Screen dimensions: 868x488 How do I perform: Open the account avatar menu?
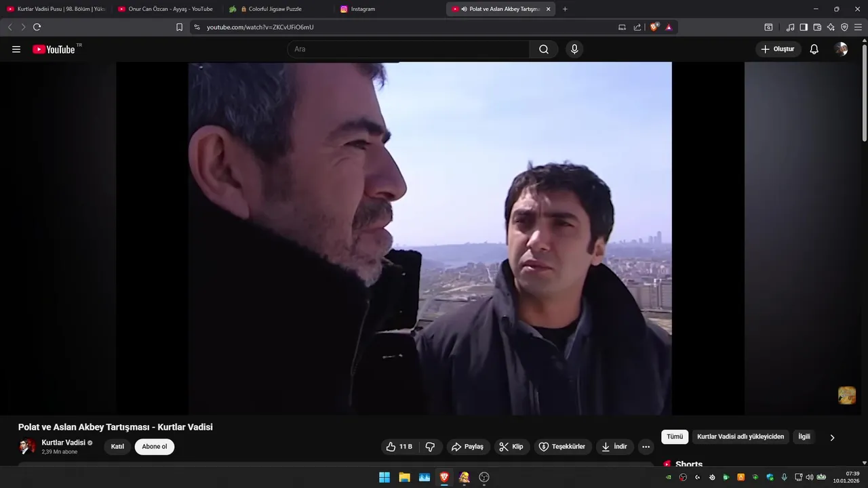841,49
